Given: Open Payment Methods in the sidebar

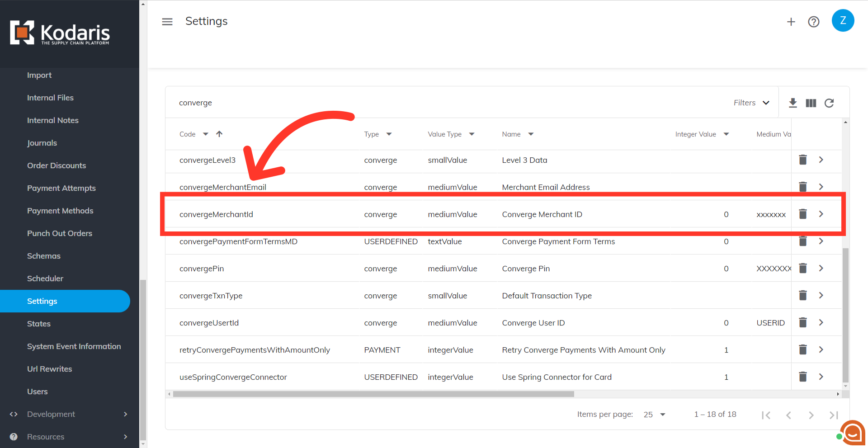Looking at the screenshot, I should 60,211.
